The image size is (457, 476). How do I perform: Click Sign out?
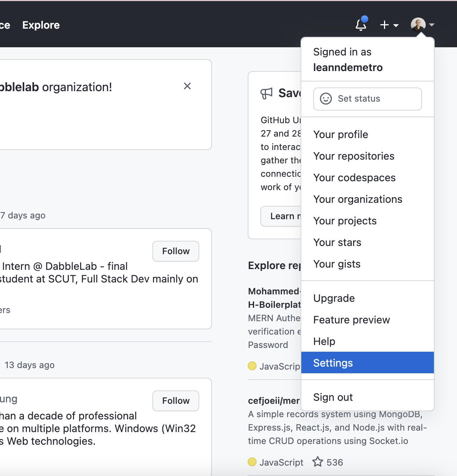pyautogui.click(x=333, y=397)
